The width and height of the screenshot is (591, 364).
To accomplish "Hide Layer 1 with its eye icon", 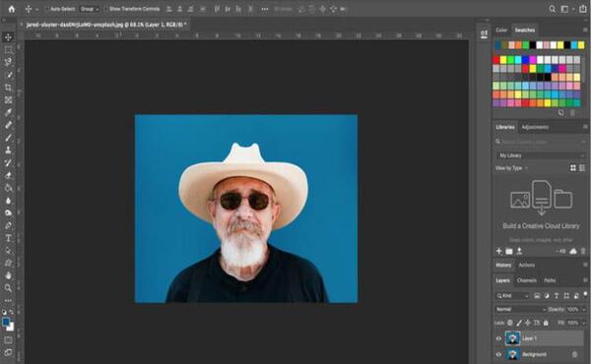I will click(498, 338).
